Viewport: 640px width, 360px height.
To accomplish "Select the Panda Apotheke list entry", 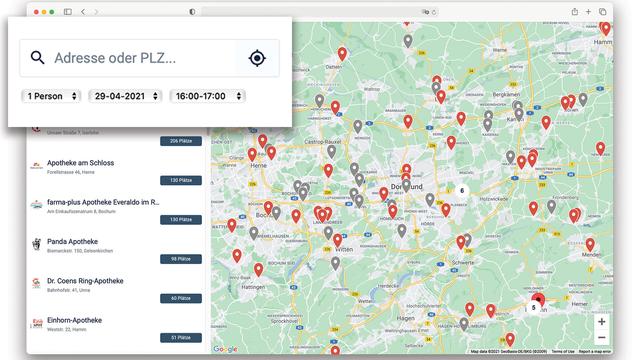I will click(116, 250).
